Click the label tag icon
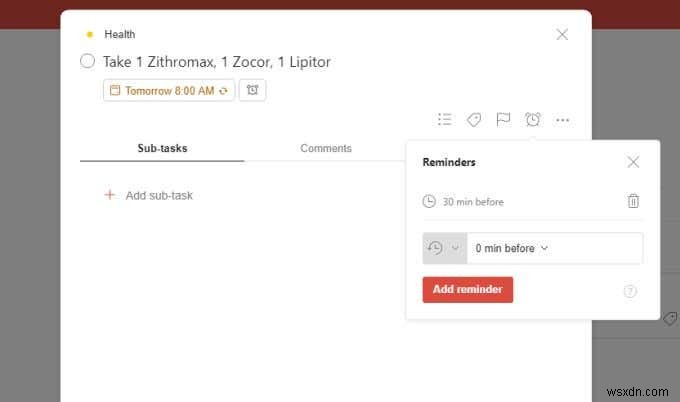Screen dimensions: 680x402 point(474,119)
